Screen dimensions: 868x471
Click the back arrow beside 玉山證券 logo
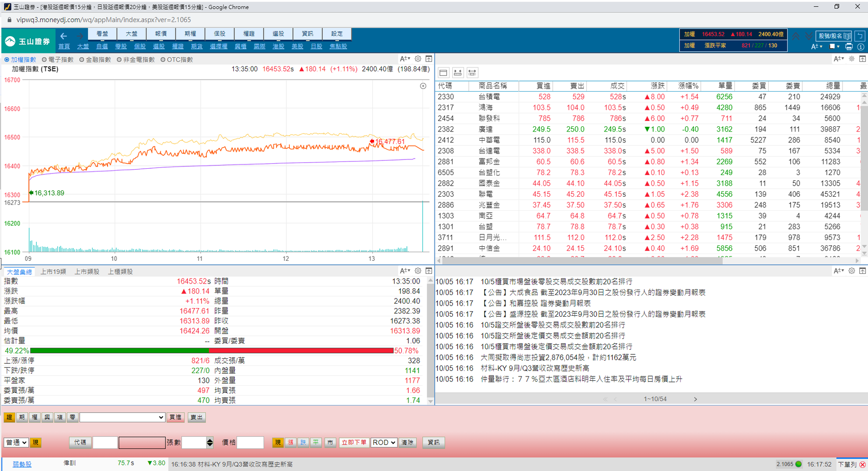pyautogui.click(x=64, y=36)
